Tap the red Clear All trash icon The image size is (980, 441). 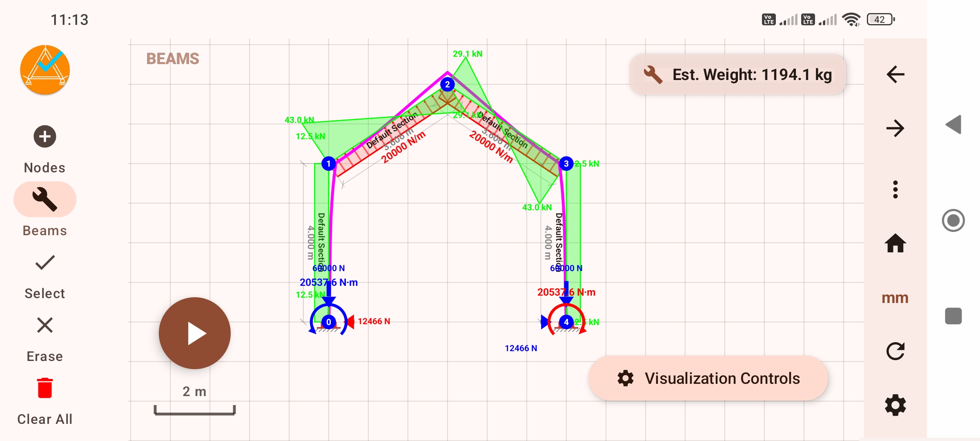45,388
